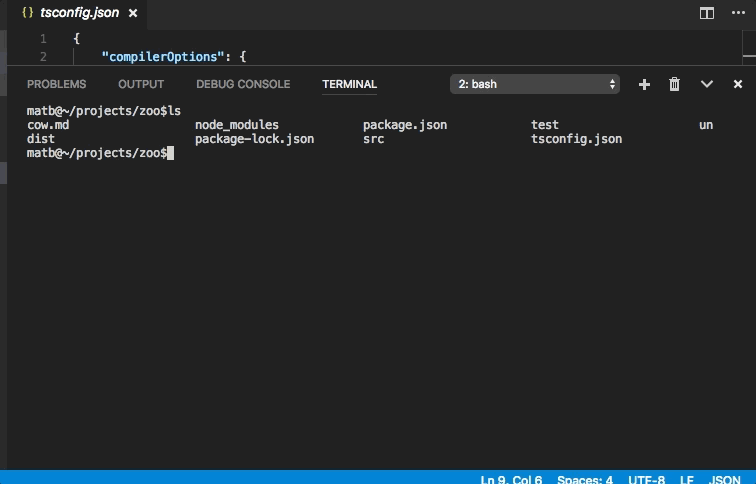Close the terminal panel with X
The height and width of the screenshot is (484, 756).
point(738,84)
